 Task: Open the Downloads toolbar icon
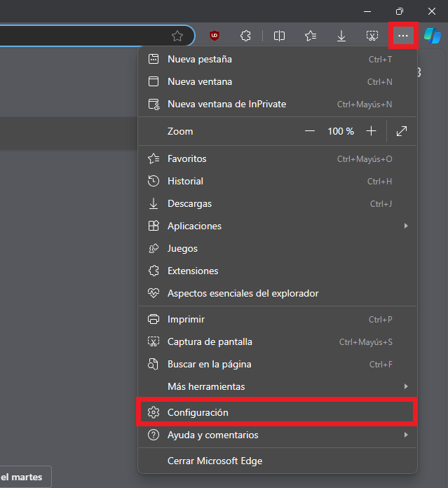341,36
